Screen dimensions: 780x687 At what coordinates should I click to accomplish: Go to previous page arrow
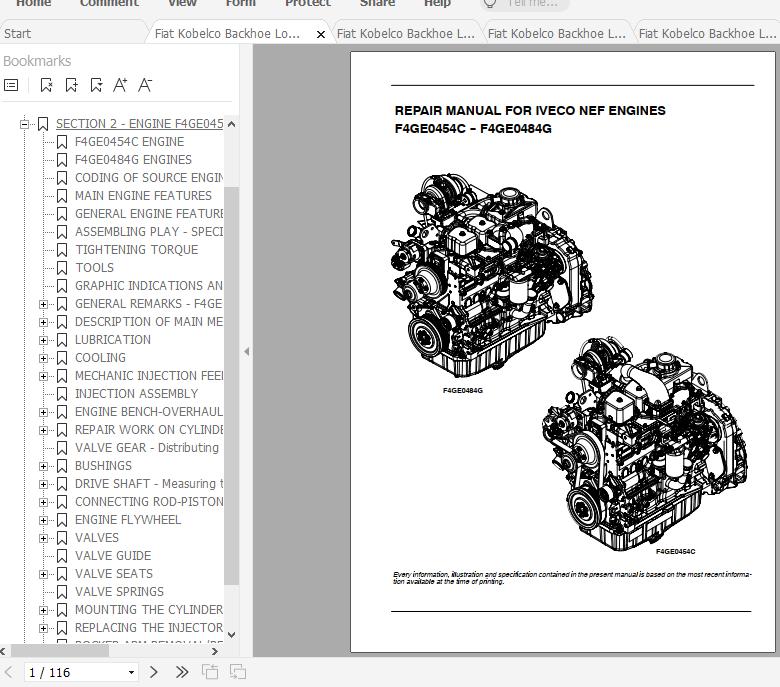click(8, 673)
